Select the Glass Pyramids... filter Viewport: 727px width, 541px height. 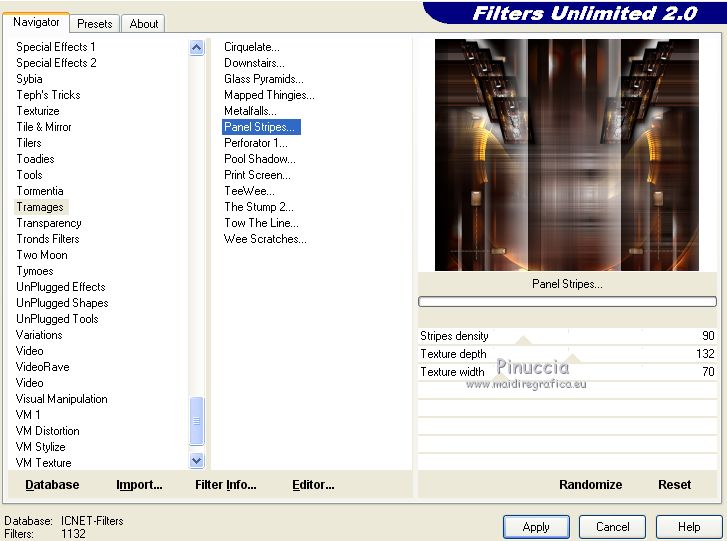pos(263,79)
